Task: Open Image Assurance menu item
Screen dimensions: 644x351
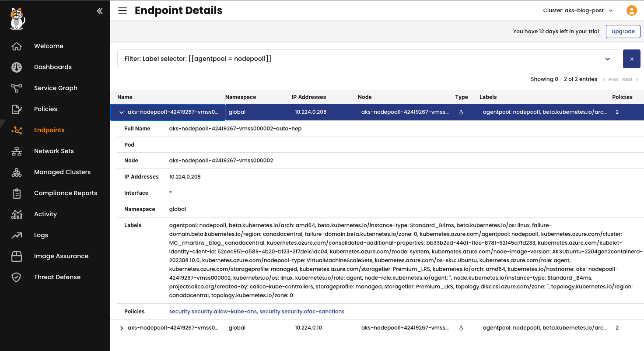Action: pyautogui.click(x=61, y=256)
